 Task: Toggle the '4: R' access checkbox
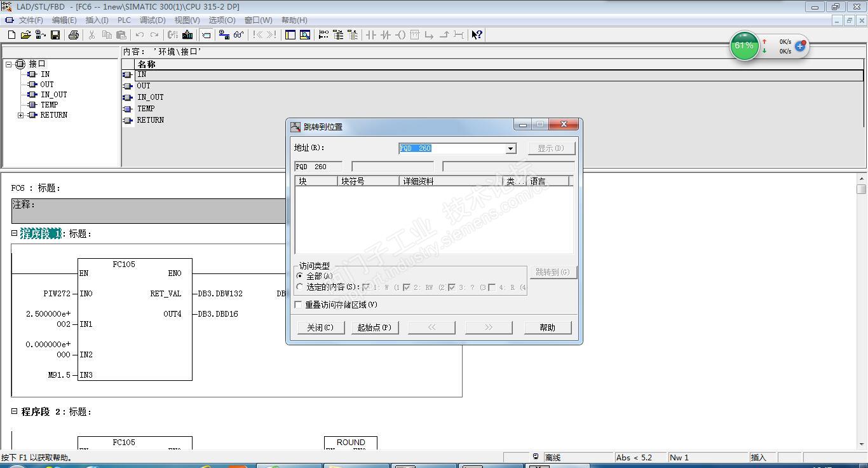click(x=492, y=287)
